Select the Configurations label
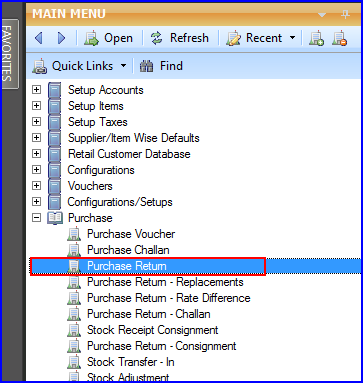The width and height of the screenshot is (363, 383). [101, 170]
